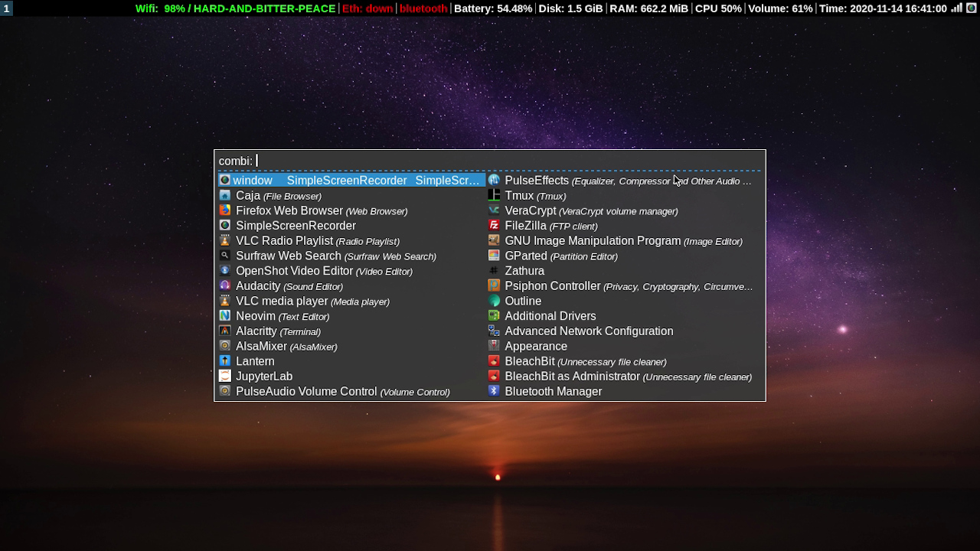This screenshot has width=980, height=551.
Task: Click the OpenShot Video Editor icon
Action: pyautogui.click(x=224, y=270)
